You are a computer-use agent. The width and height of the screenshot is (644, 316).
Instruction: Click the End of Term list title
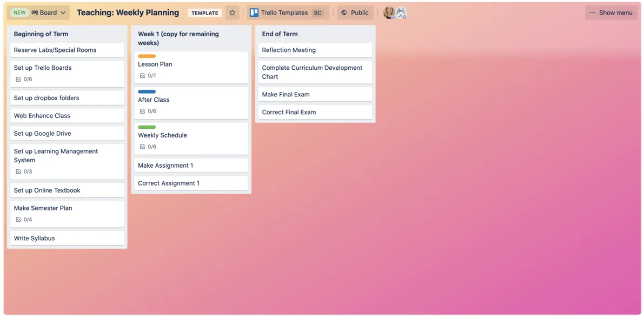[x=280, y=34]
